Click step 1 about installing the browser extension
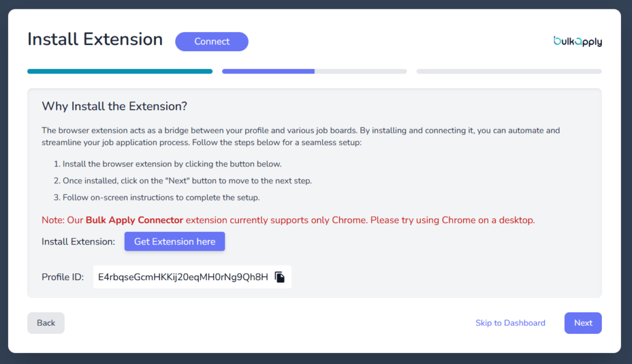632x364 pixels. (172, 164)
